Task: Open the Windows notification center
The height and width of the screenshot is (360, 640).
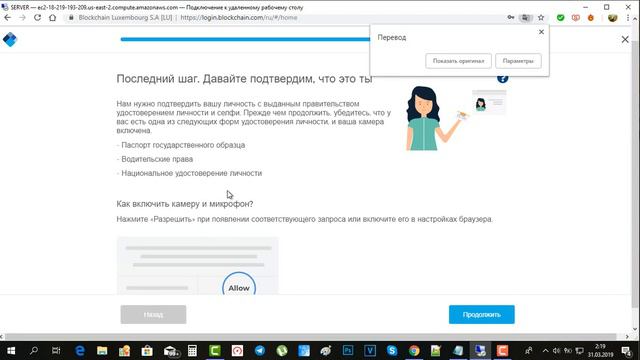Action: coord(627,351)
